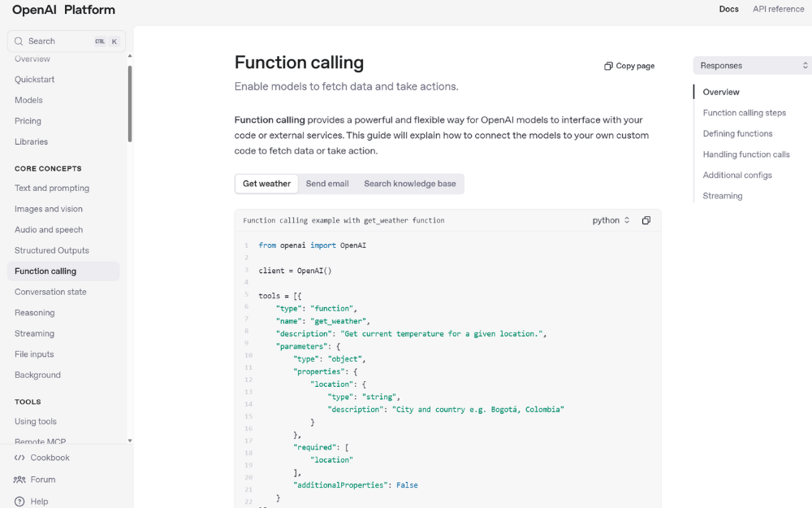Image resolution: width=812 pixels, height=508 pixels.
Task: Open the Models sidebar link
Action: pyautogui.click(x=28, y=100)
